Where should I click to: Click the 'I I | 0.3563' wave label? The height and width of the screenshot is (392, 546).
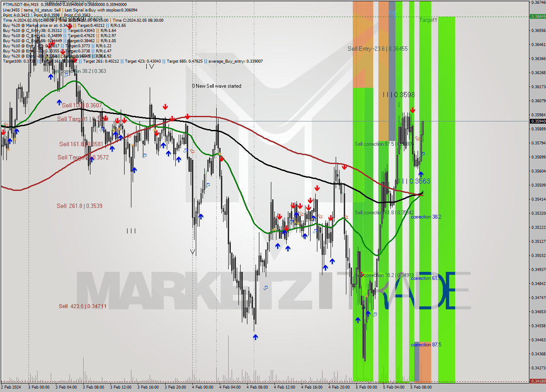[415, 181]
